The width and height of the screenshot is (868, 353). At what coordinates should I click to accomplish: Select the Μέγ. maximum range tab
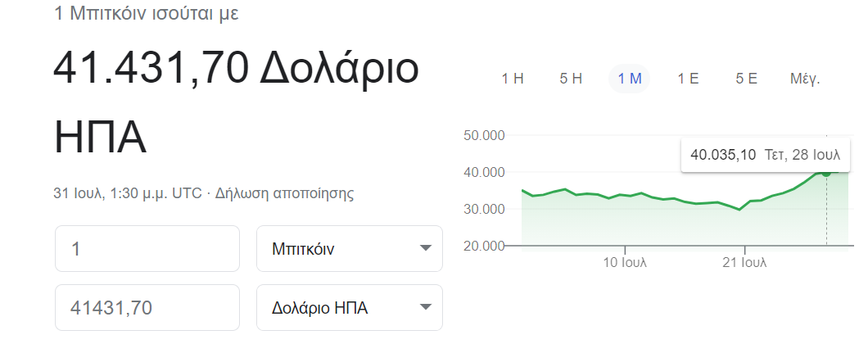point(805,79)
